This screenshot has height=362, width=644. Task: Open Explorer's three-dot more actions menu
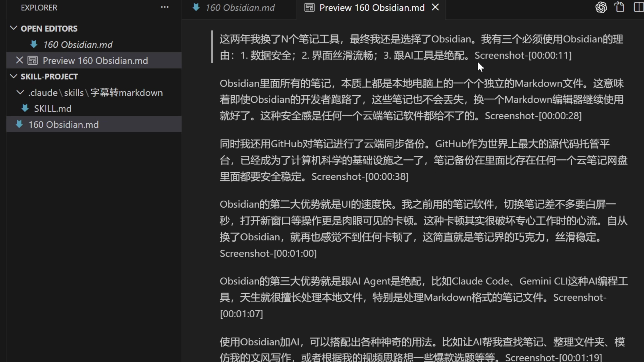(x=165, y=7)
